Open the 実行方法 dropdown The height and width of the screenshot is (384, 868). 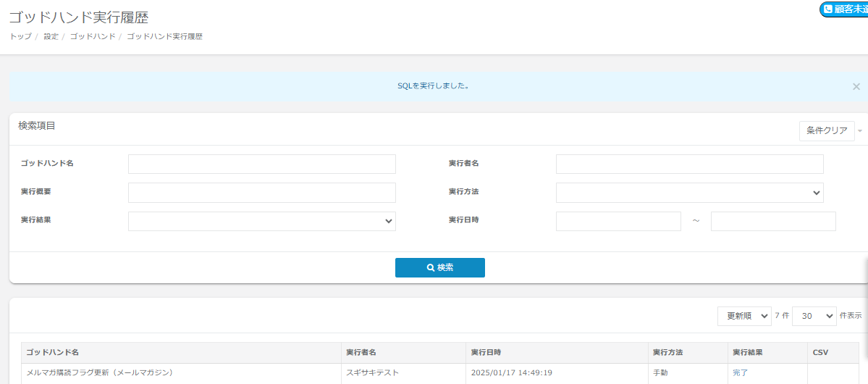689,193
